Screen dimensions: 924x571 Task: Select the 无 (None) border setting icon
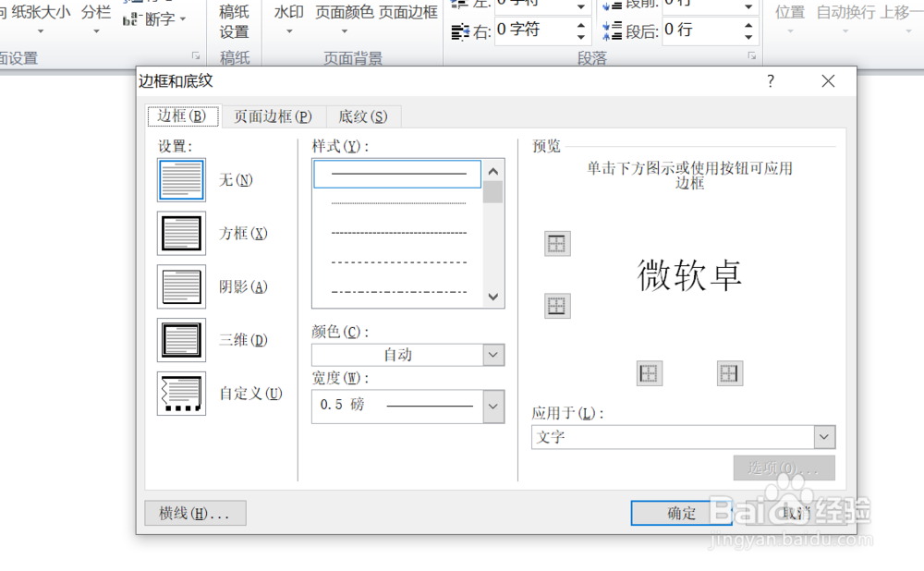pos(181,180)
